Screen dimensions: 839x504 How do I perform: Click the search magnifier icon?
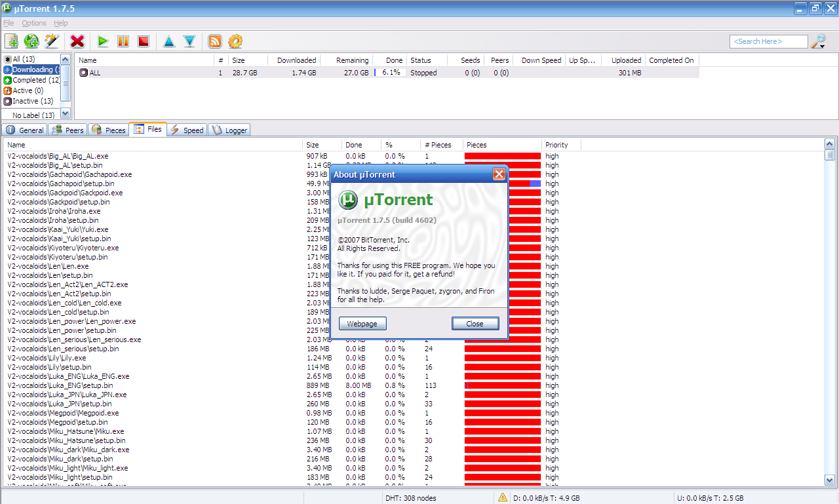tap(817, 42)
